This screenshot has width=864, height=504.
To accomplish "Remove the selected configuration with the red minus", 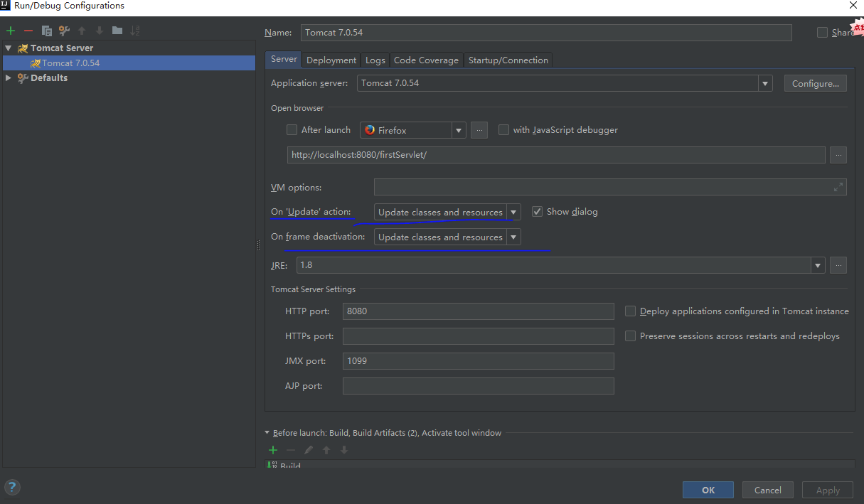I will click(28, 31).
